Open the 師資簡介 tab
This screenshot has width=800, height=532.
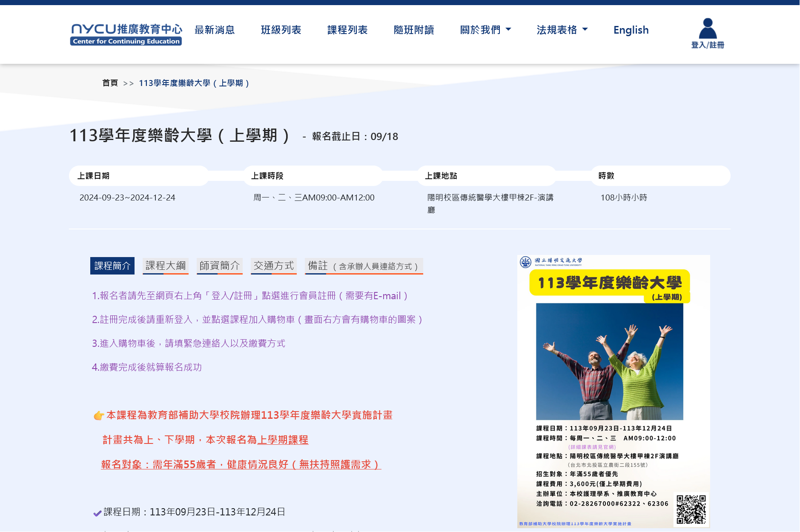[220, 266]
